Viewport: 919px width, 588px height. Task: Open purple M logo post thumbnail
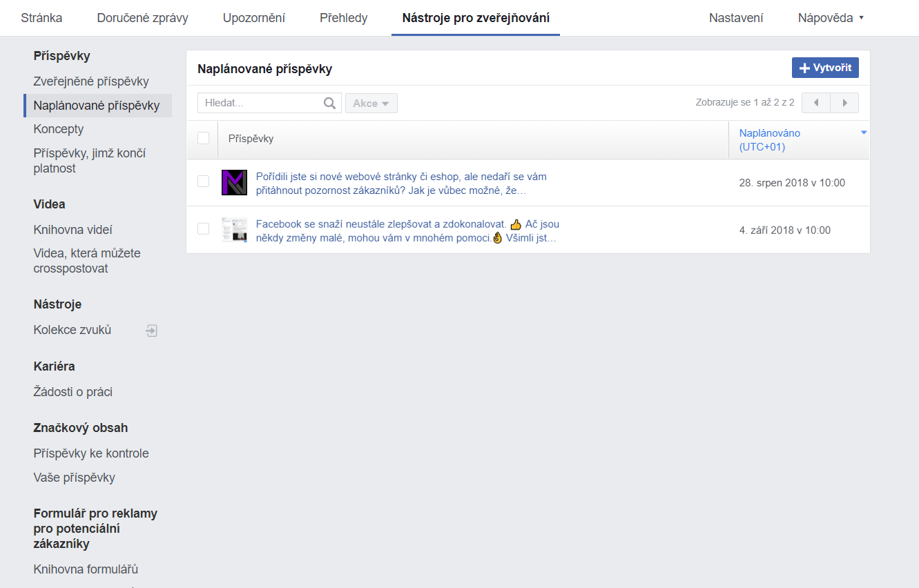234,182
